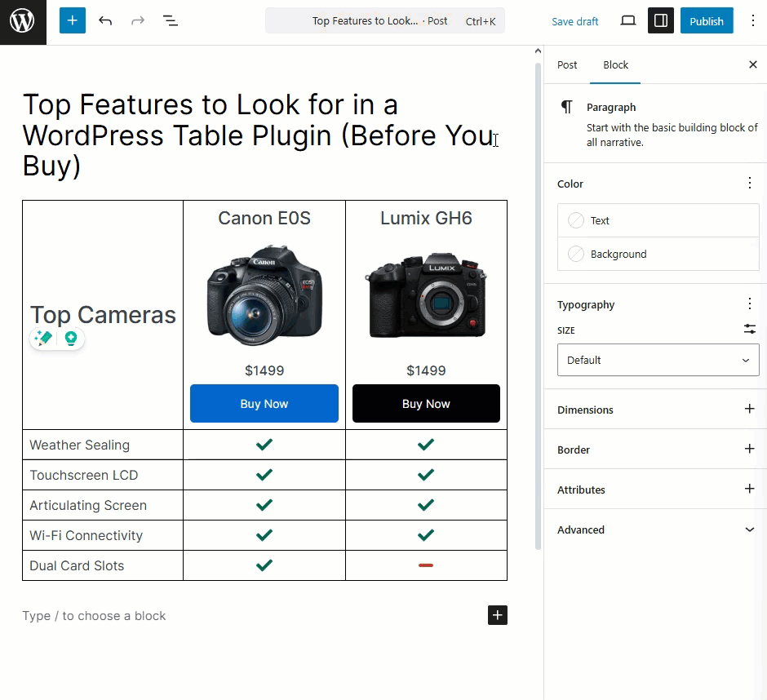Click Canon EOS Touchscreen LCD checkmark

tap(264, 475)
